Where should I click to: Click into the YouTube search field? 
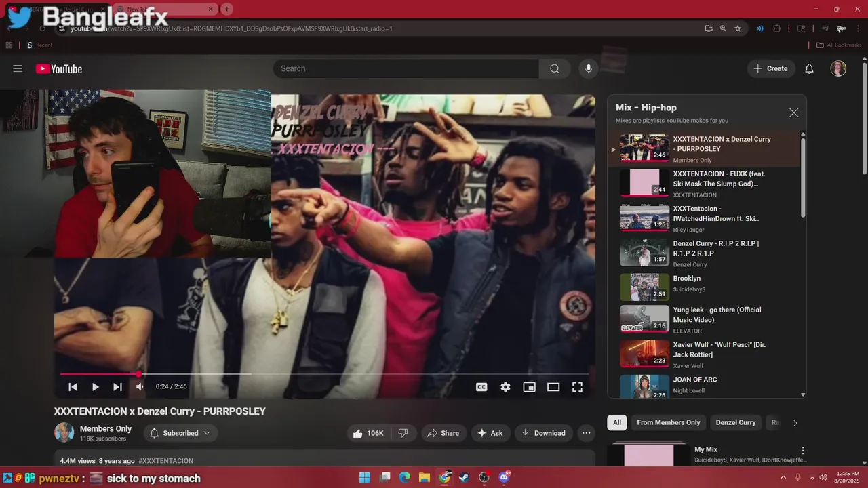click(406, 68)
